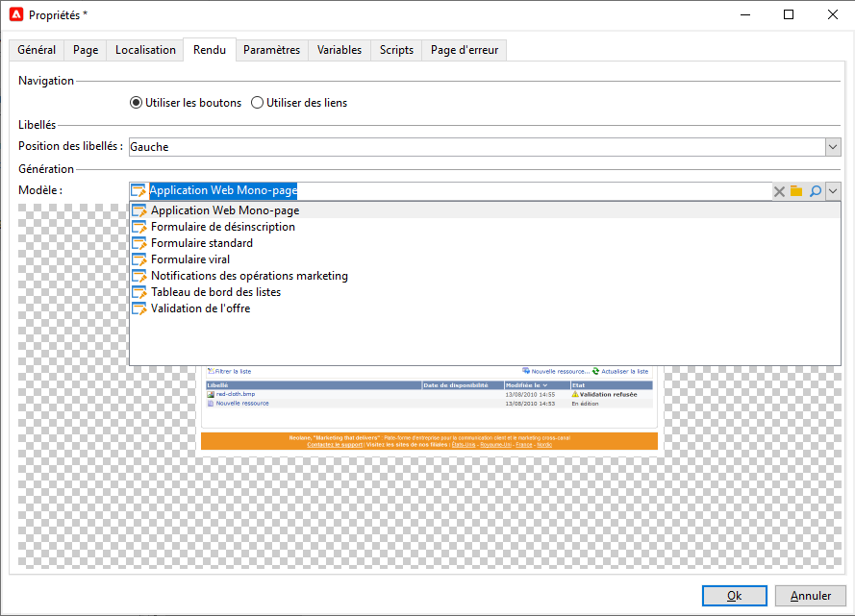Clear the Modèle field with the X icon
Image resolution: width=855 pixels, height=616 pixels.
point(779,191)
